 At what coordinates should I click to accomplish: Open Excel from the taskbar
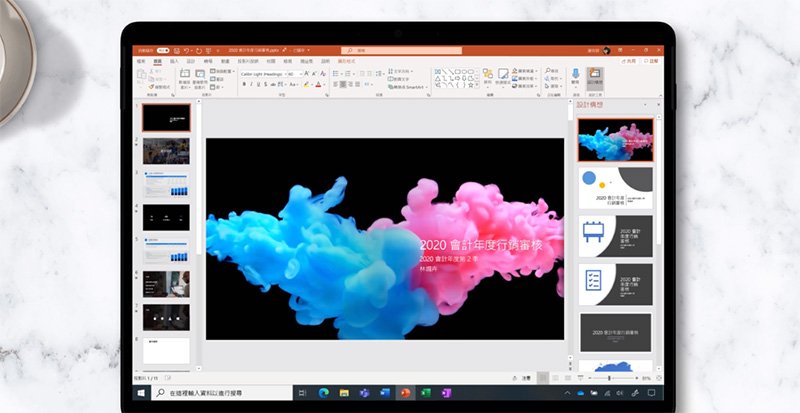click(426, 394)
